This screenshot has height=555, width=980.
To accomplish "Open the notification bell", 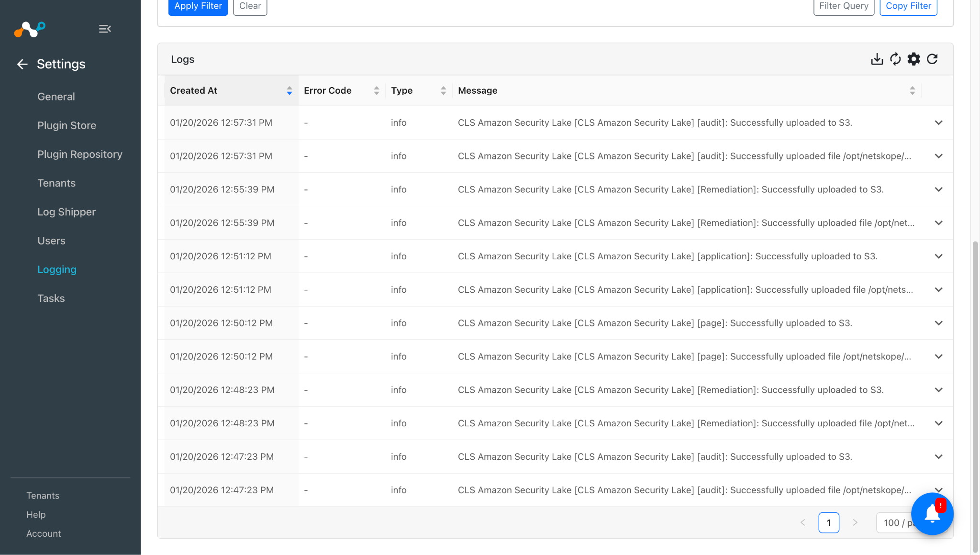I will (932, 513).
